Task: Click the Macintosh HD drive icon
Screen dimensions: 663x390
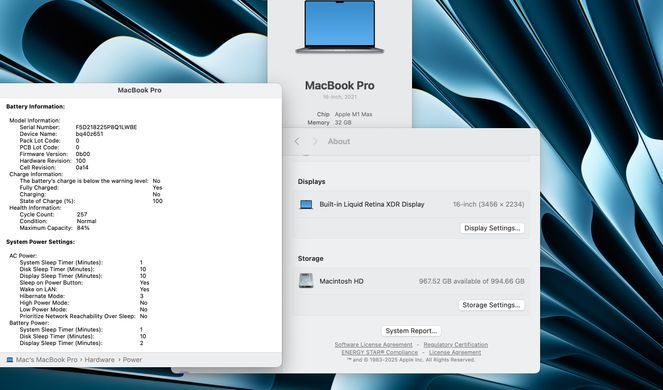Action: [306, 281]
